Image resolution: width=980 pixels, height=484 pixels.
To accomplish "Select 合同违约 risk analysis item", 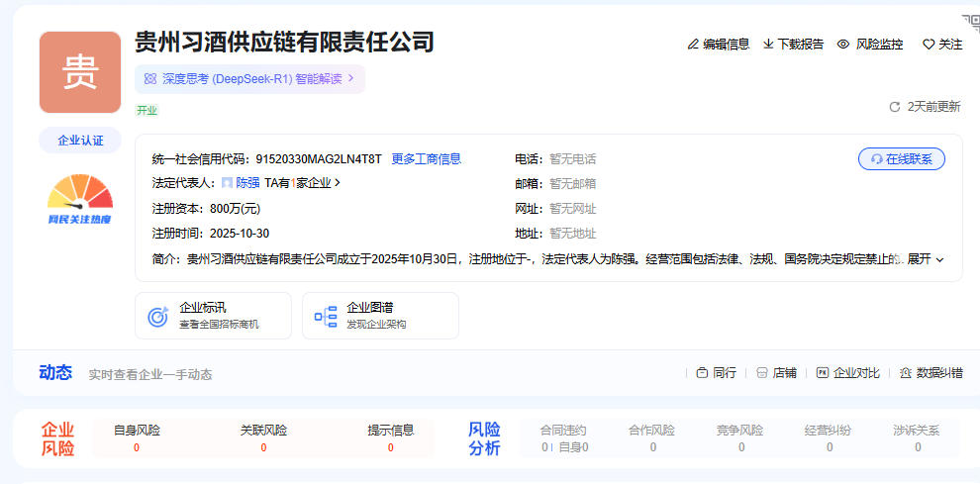I will [564, 437].
